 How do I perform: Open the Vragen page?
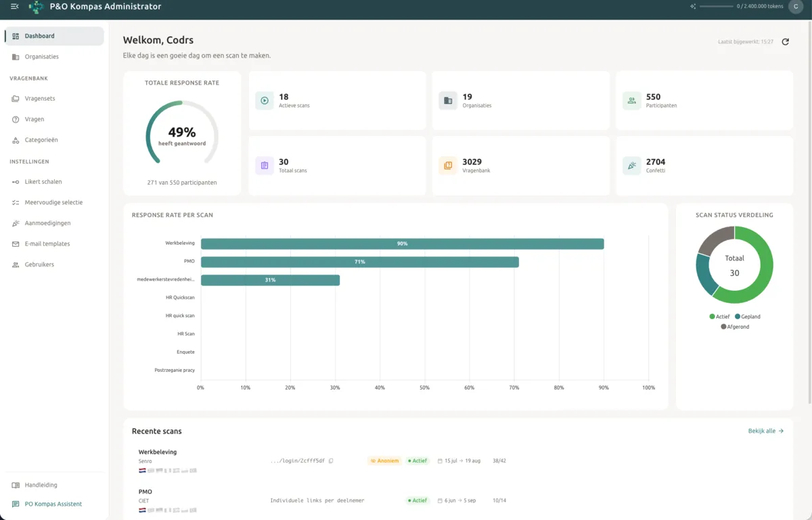pyautogui.click(x=54, y=119)
